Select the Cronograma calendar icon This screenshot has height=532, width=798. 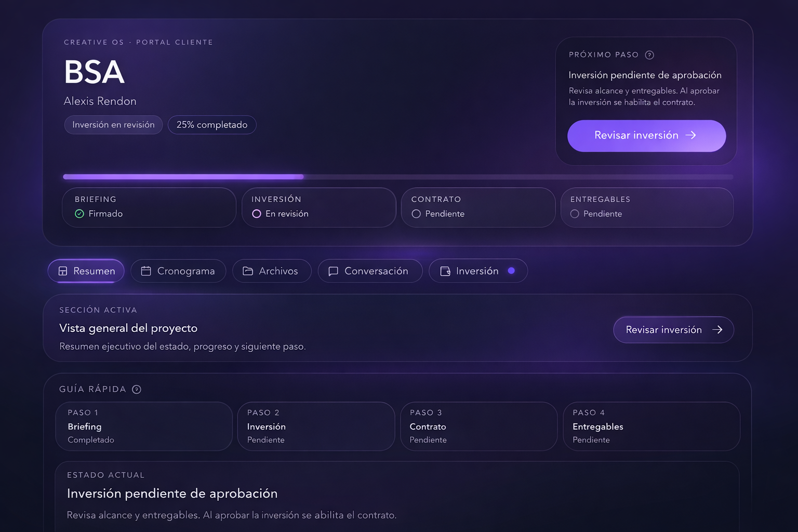(x=147, y=271)
